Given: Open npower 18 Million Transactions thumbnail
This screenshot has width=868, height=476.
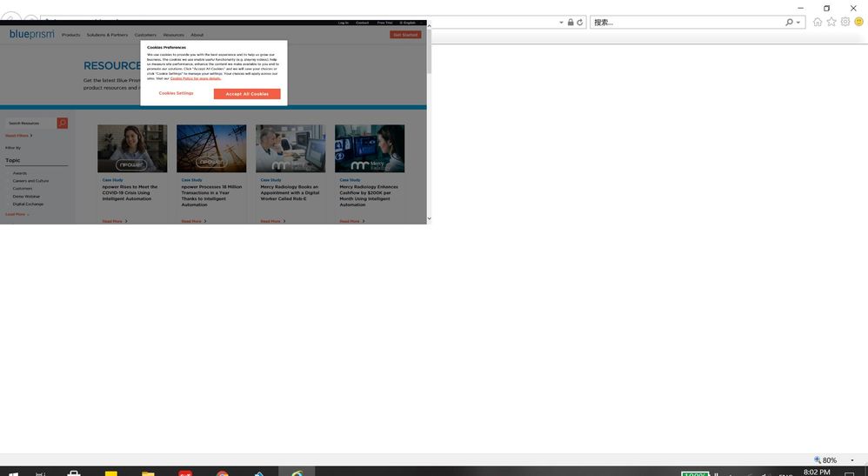Looking at the screenshot, I should click(211, 149).
